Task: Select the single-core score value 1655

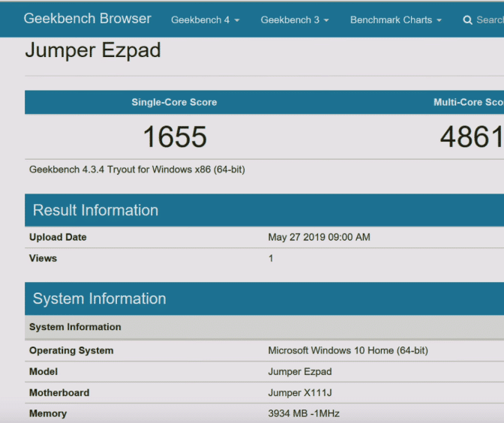Action: (x=175, y=137)
